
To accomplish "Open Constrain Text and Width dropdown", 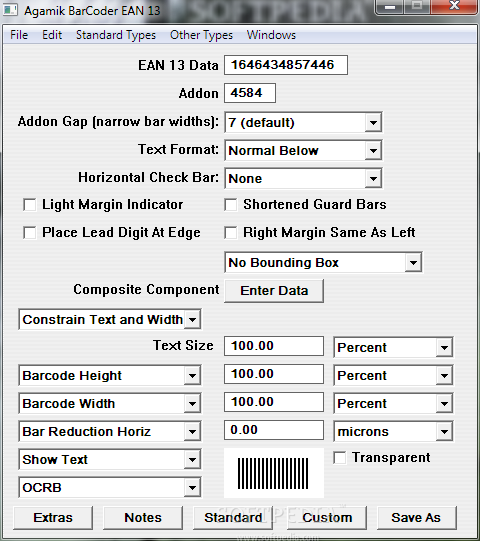I will (x=110, y=319).
